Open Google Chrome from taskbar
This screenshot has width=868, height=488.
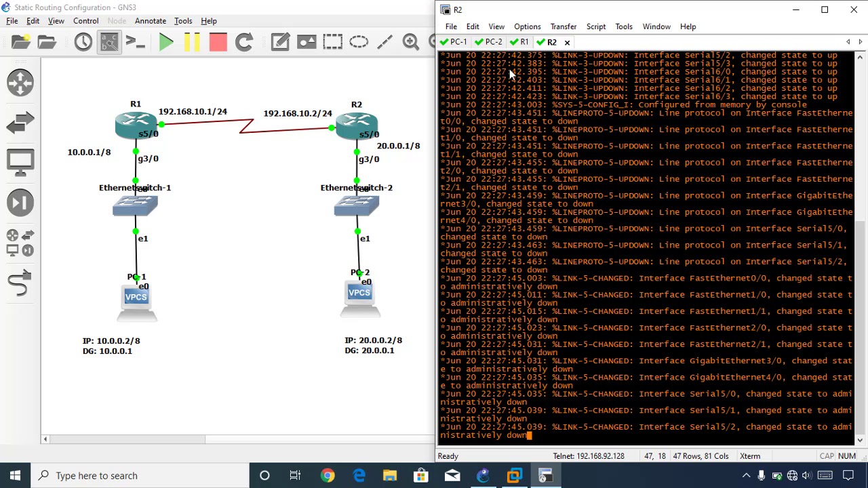point(328,476)
